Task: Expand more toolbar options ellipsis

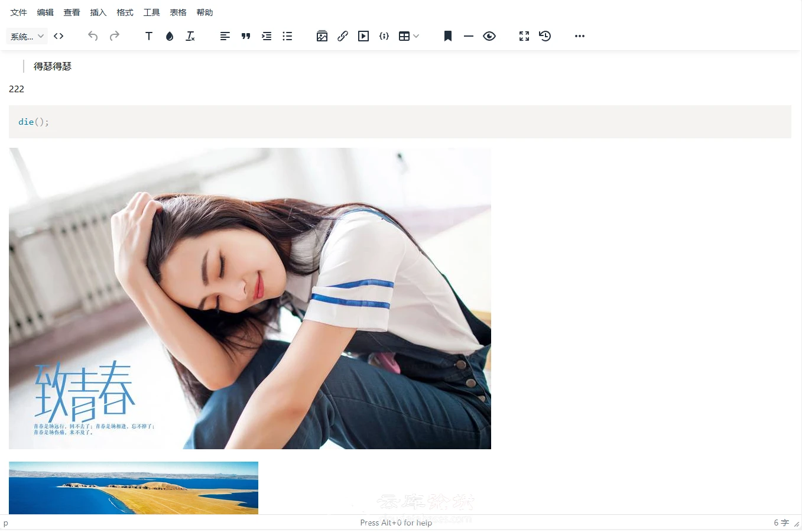Action: (x=580, y=36)
